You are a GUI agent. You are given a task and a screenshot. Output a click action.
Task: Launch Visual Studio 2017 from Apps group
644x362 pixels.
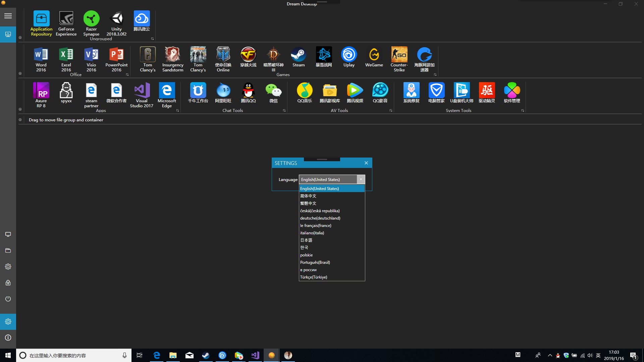[142, 95]
